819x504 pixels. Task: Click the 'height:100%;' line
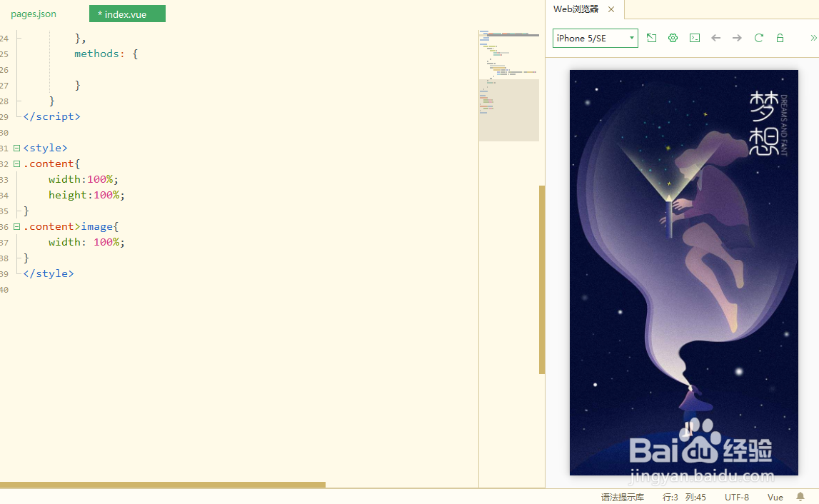click(86, 195)
